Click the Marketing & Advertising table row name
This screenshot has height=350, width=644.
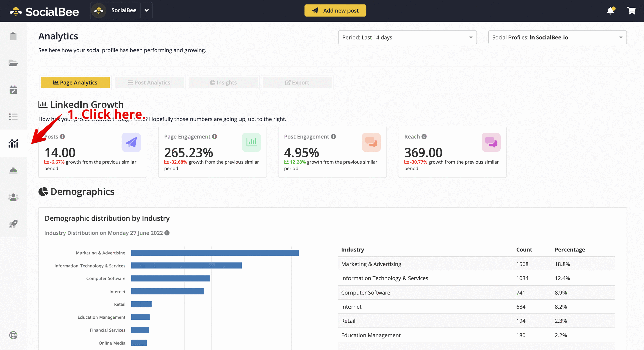[371, 264]
